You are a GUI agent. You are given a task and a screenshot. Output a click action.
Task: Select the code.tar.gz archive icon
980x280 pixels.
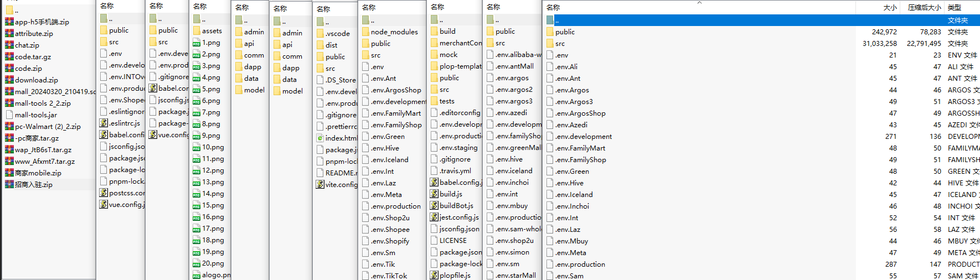coord(9,56)
